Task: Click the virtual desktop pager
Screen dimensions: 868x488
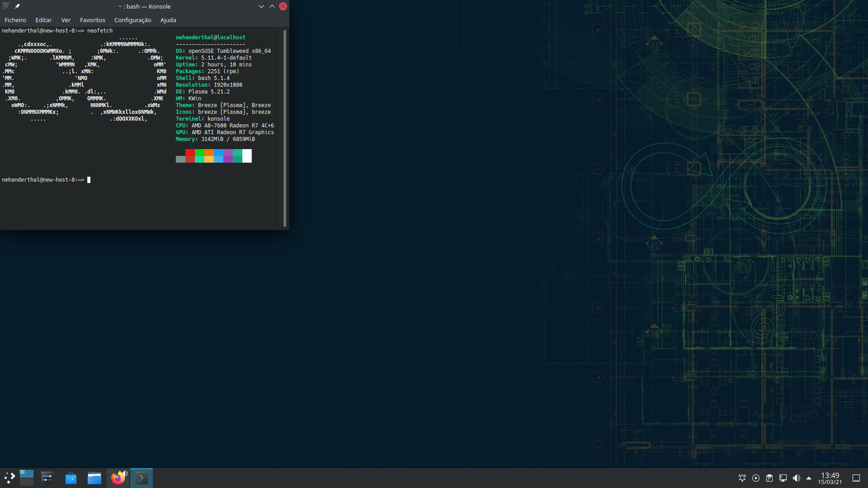Action: click(26, 478)
